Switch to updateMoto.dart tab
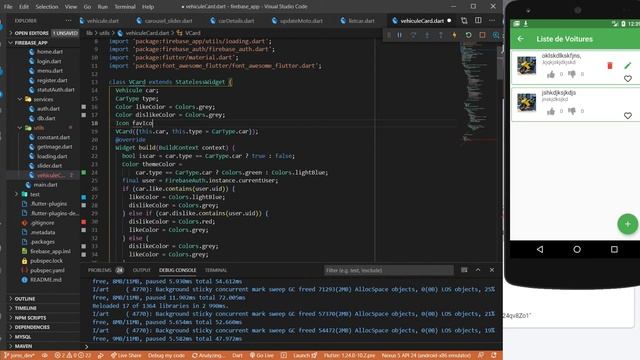Screen dimensions: 640x360 coord(298,20)
